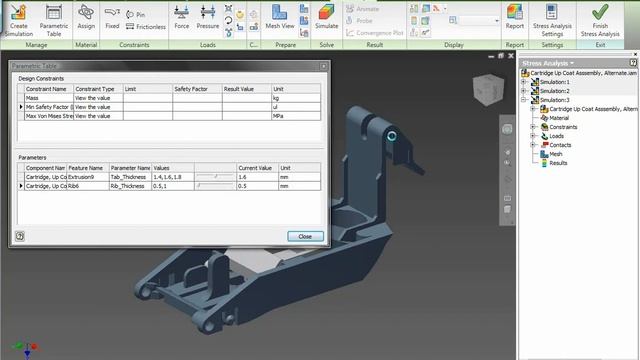Click the Result ribbon panel label
Viewport: 640px width, 360px height.
(x=375, y=45)
